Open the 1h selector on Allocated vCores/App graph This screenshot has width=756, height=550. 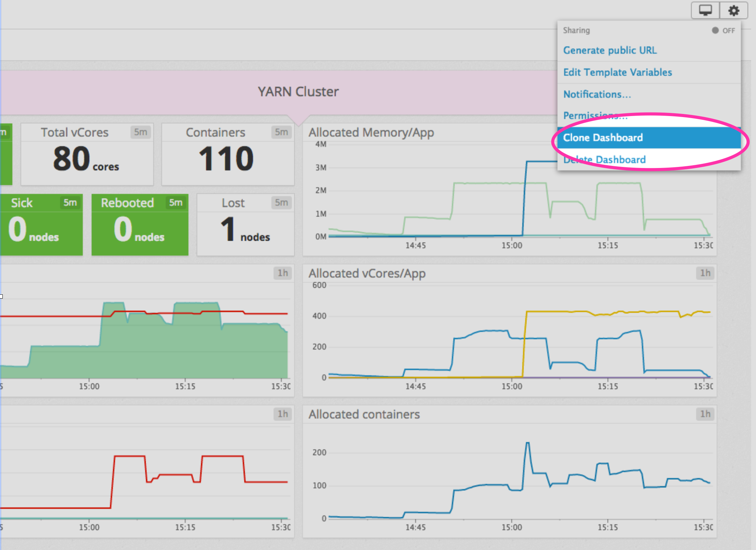pos(705,273)
